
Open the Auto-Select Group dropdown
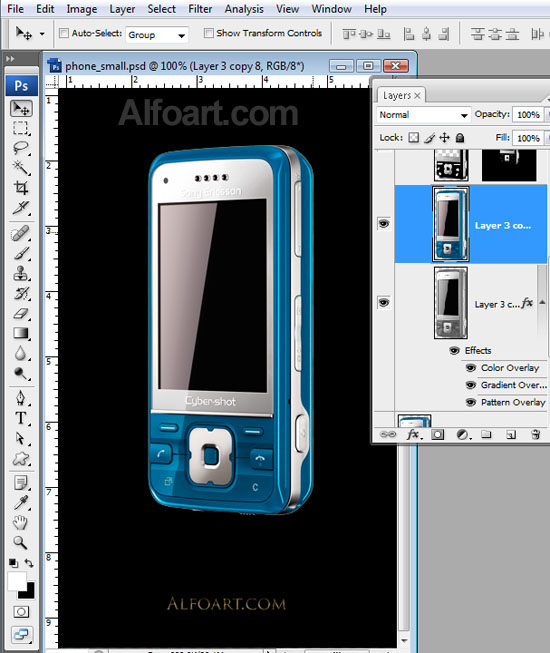157,35
